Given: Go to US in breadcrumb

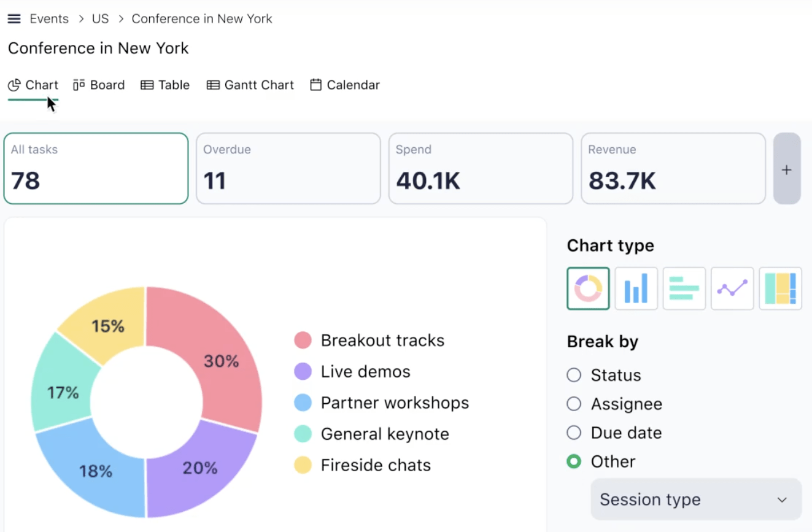Looking at the screenshot, I should coord(101,19).
